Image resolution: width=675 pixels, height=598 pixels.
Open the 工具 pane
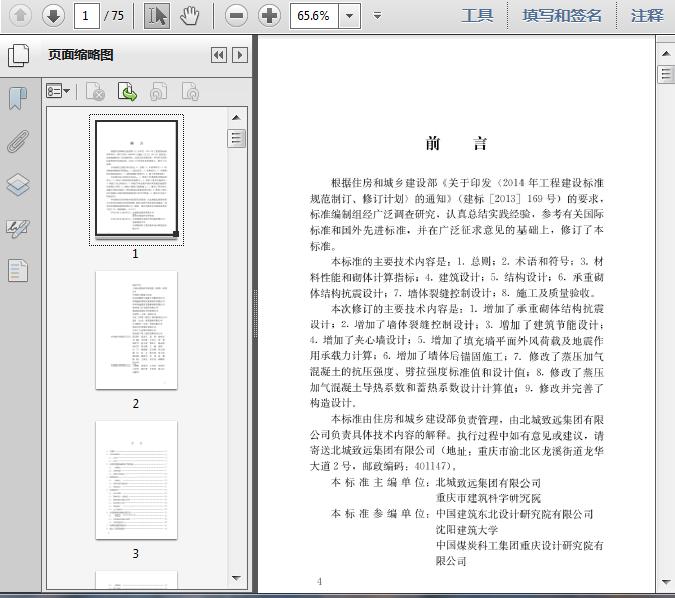[477, 15]
